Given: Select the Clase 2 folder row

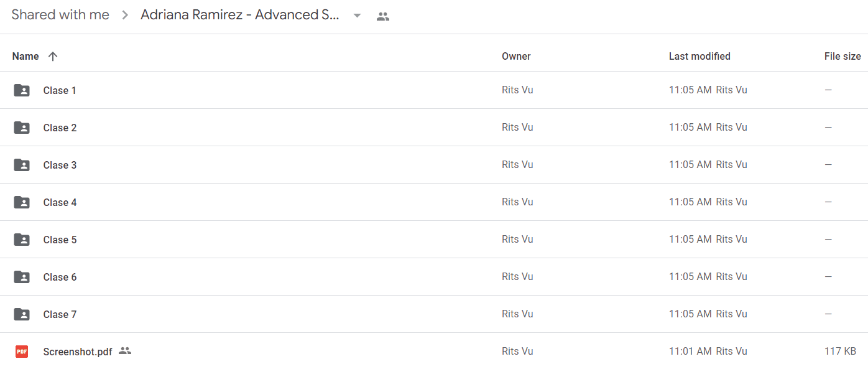Looking at the screenshot, I should (434, 128).
